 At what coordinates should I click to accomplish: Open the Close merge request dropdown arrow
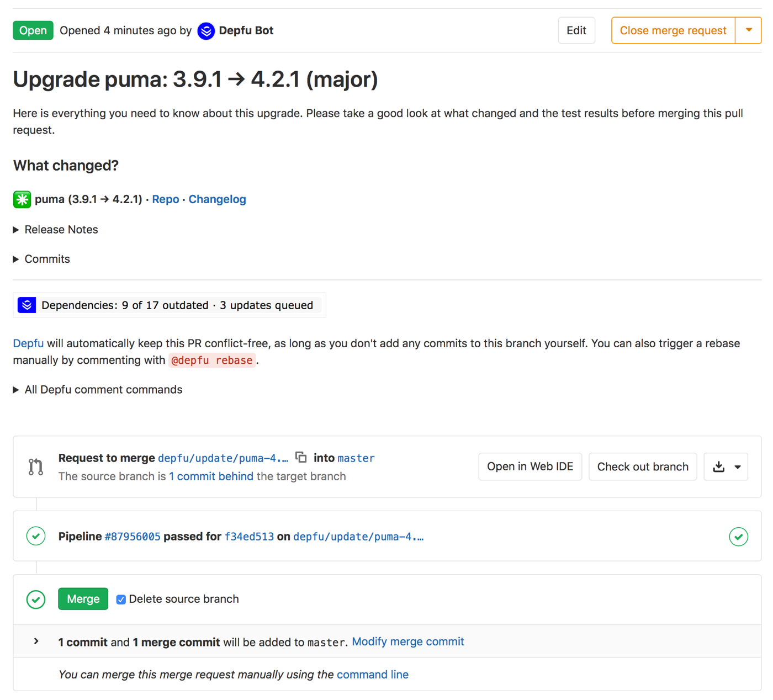pos(749,30)
